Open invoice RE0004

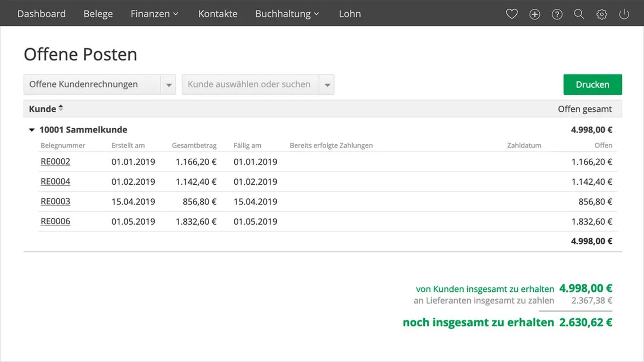click(x=56, y=181)
